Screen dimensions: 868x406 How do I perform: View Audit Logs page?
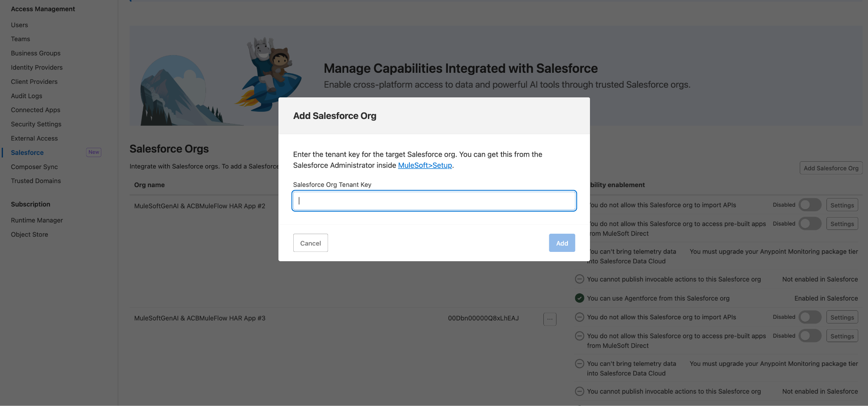click(x=27, y=96)
